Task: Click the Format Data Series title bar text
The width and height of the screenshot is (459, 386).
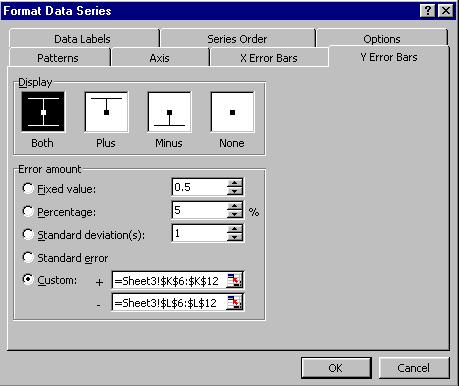Action: (57, 11)
